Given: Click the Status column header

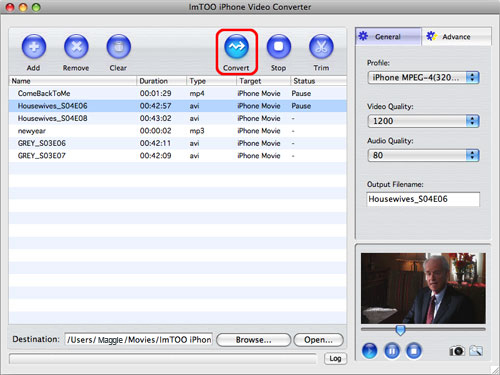Looking at the screenshot, I should (318, 81).
